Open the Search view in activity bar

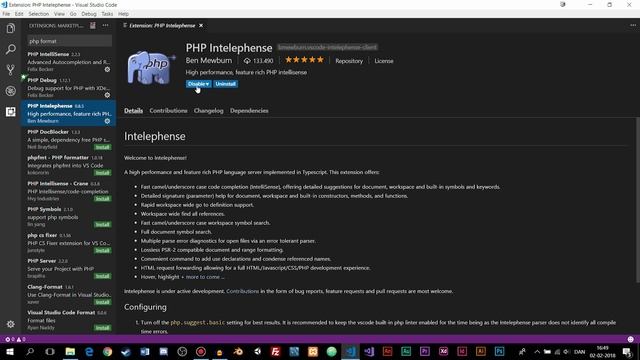click(11, 49)
